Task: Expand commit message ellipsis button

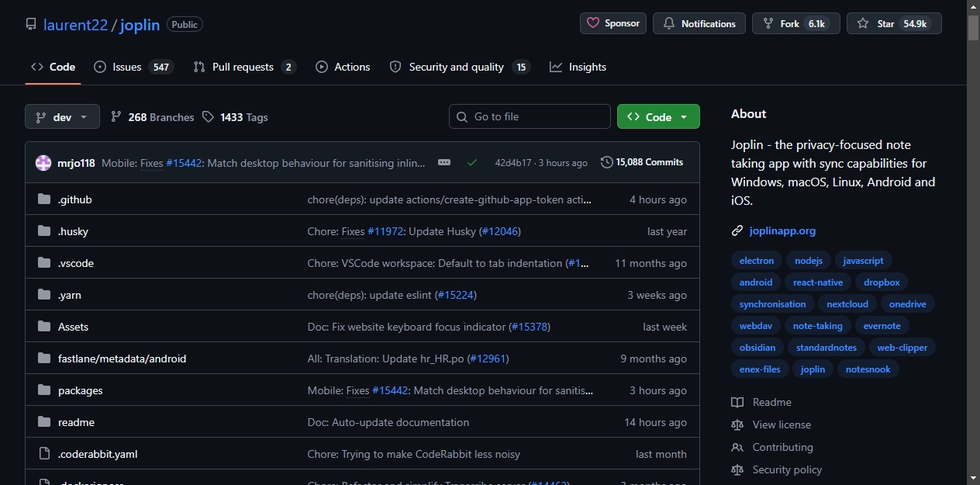Action: 444,162
